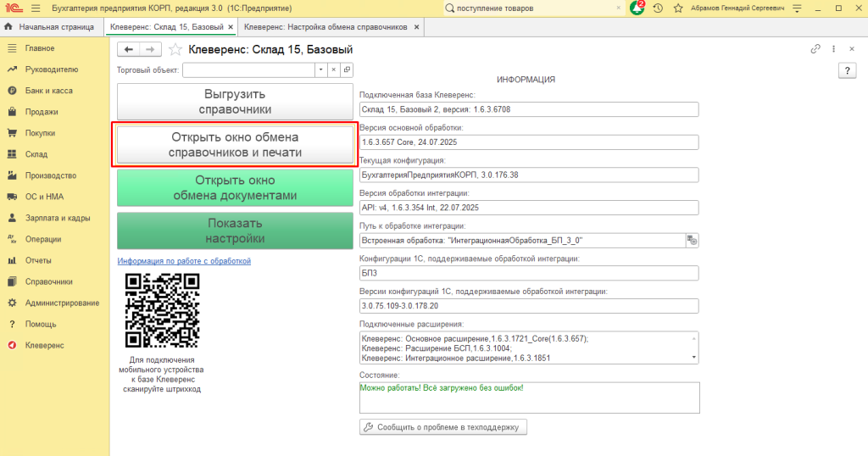Click the back navigation arrow

click(129, 50)
